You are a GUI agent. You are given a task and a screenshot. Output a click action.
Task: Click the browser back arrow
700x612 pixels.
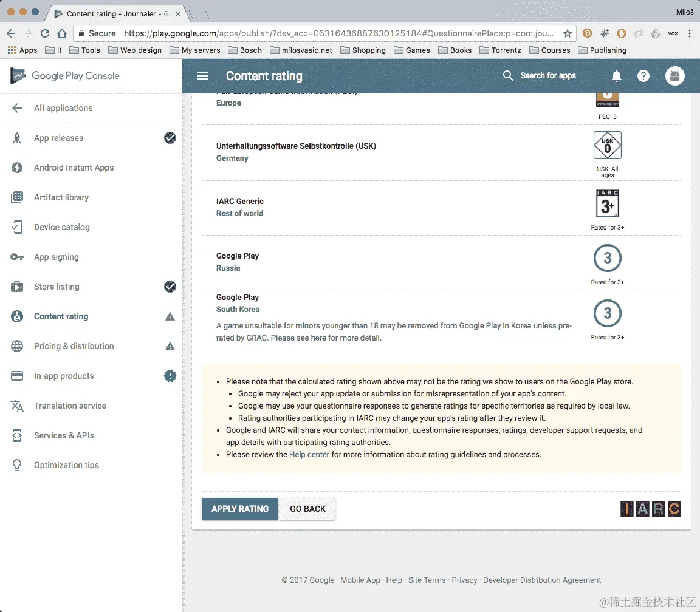[11, 33]
